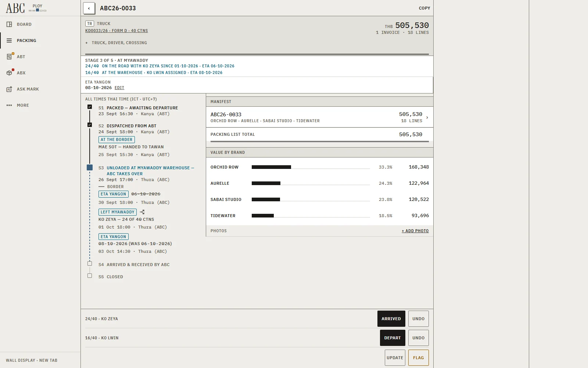
Task: Undo the Ko Zeya batch action
Action: coord(418,319)
